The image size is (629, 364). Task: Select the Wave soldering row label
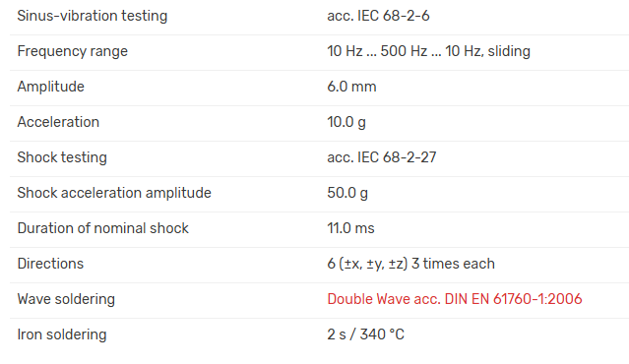tap(66, 299)
